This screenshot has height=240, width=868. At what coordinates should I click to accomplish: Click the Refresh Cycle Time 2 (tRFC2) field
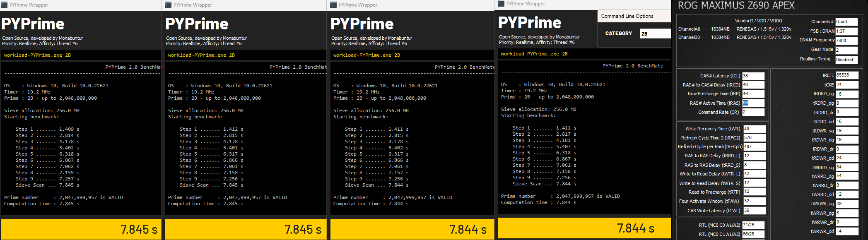(x=755, y=138)
